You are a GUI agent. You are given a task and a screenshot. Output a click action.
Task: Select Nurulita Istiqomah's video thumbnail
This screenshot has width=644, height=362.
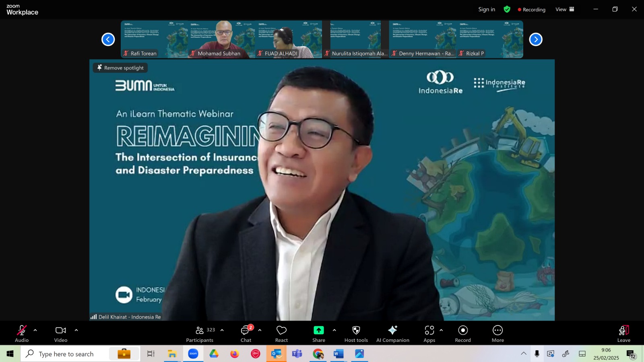(355, 39)
